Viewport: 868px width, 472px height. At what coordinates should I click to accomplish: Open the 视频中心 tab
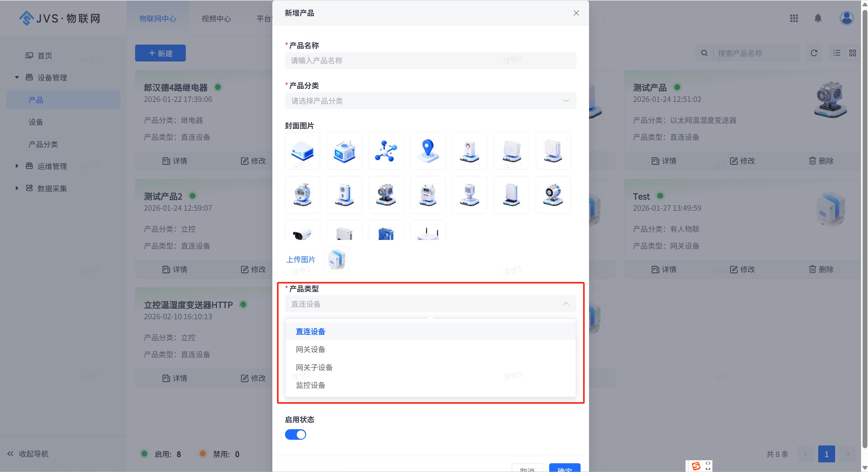[x=216, y=18]
